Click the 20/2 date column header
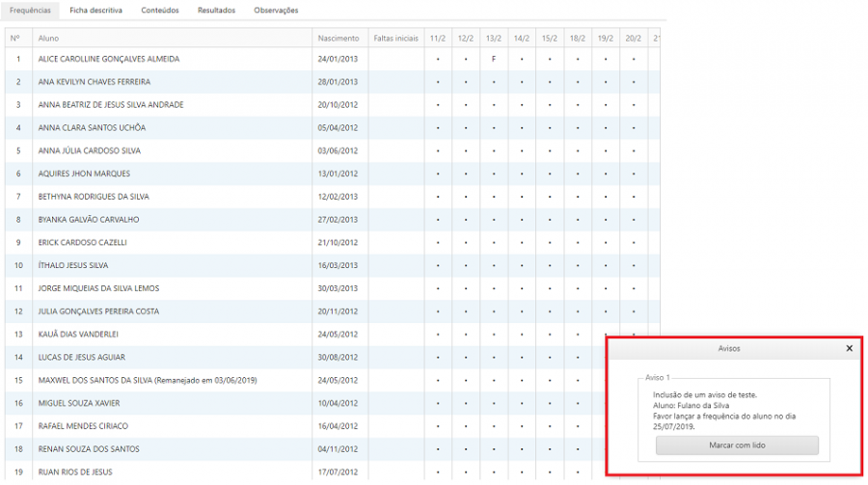This screenshot has height=485, width=868. (633, 38)
